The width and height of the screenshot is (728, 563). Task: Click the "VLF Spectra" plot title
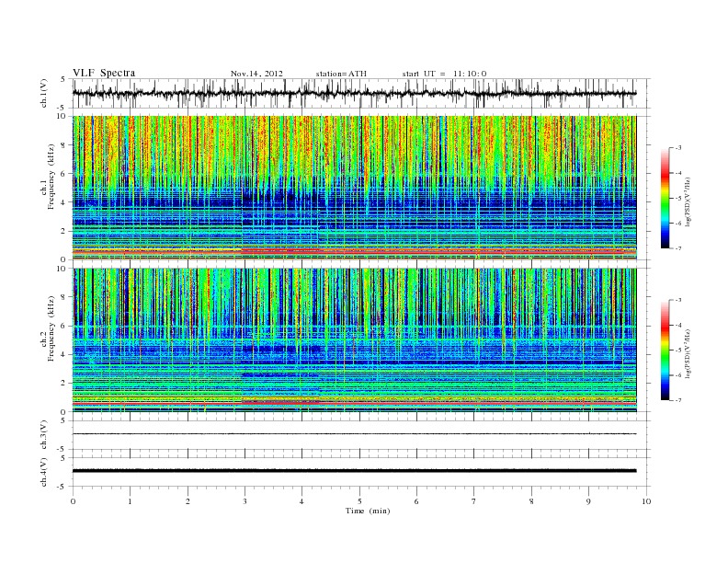tap(104, 73)
